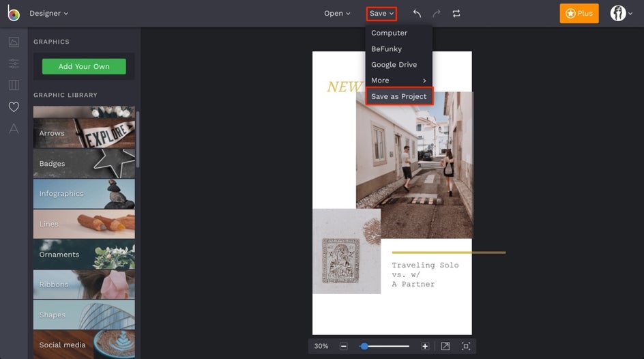Expand the Designer mode dropdown
Screen dimensions: 644x359
point(48,13)
